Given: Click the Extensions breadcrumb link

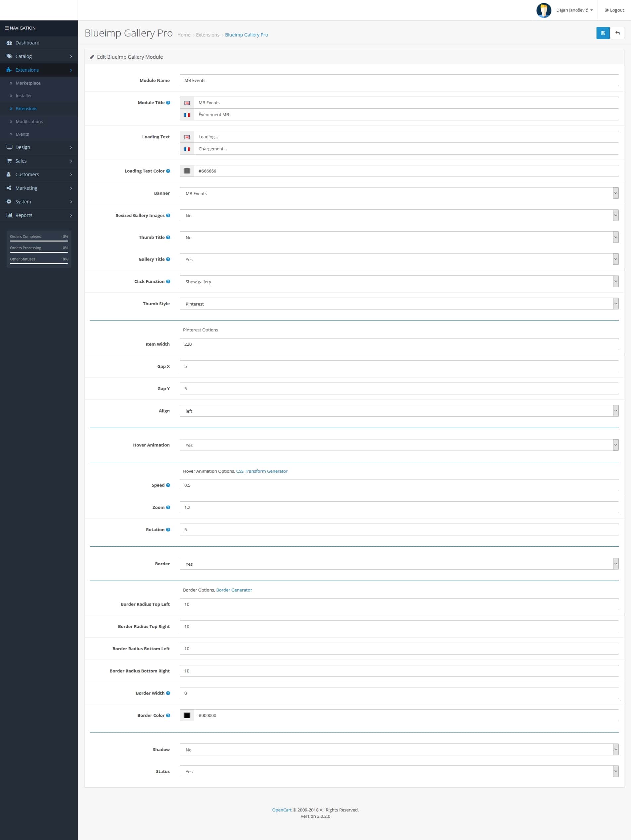Looking at the screenshot, I should point(208,35).
